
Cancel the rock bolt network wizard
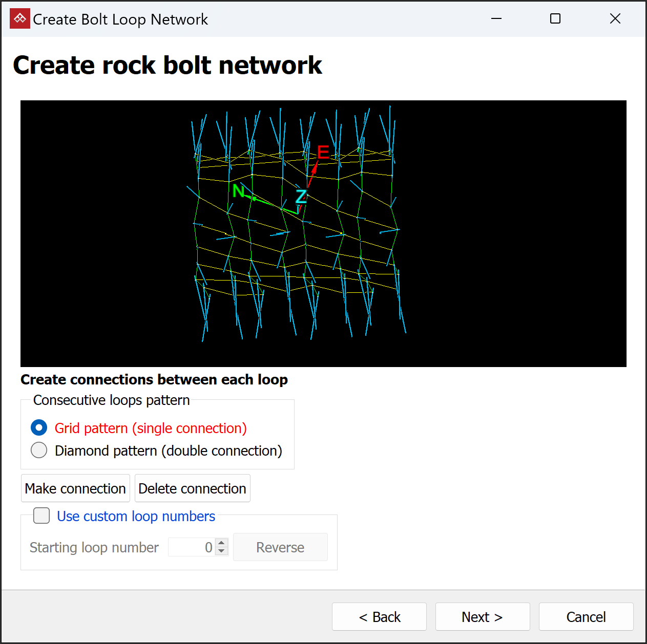tap(586, 617)
